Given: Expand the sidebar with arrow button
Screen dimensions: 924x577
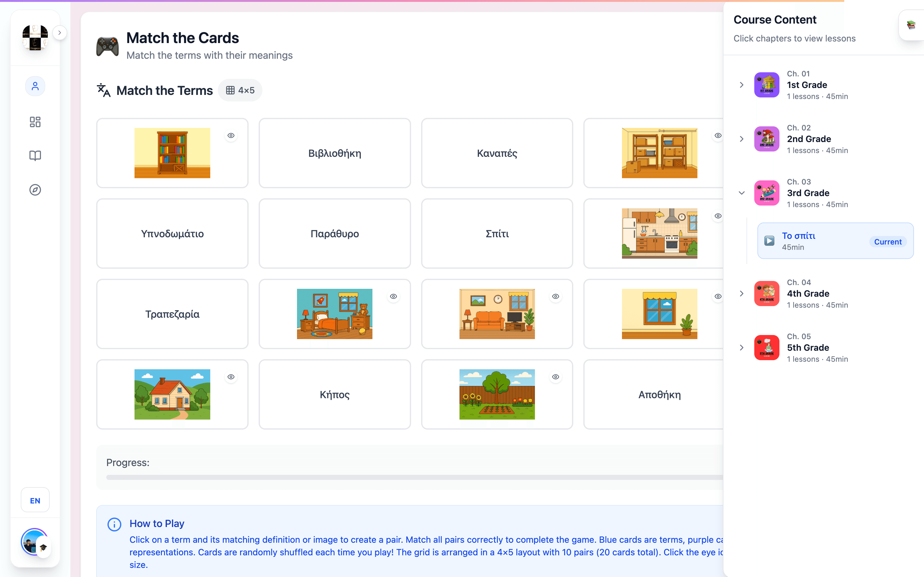Looking at the screenshot, I should (x=59, y=33).
